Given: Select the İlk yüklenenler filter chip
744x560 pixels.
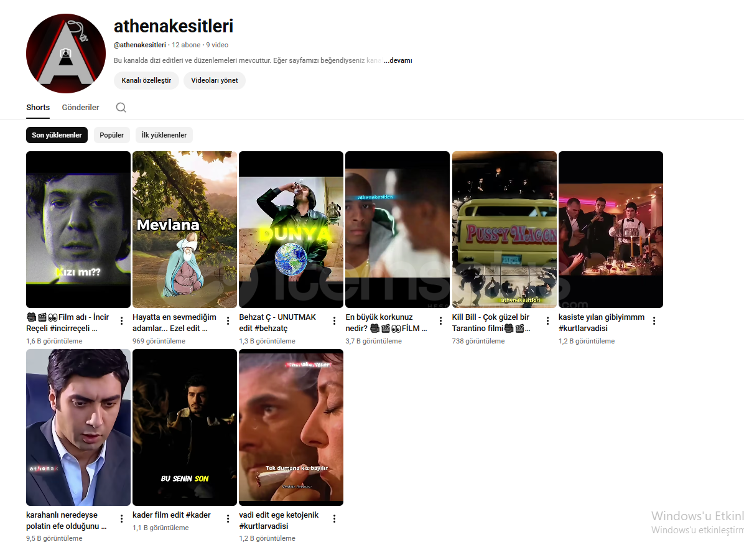Looking at the screenshot, I should pos(164,135).
